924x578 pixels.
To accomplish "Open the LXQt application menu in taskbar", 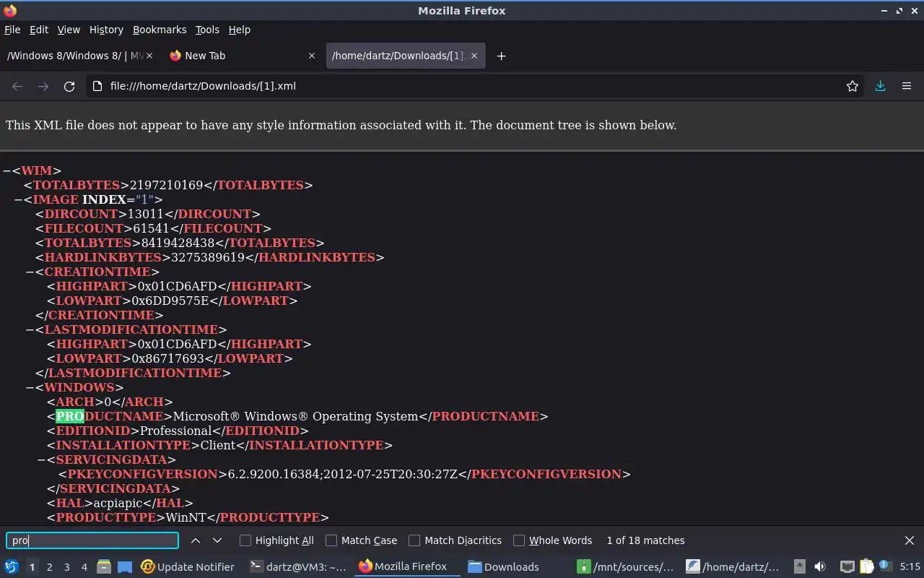I will [11, 567].
